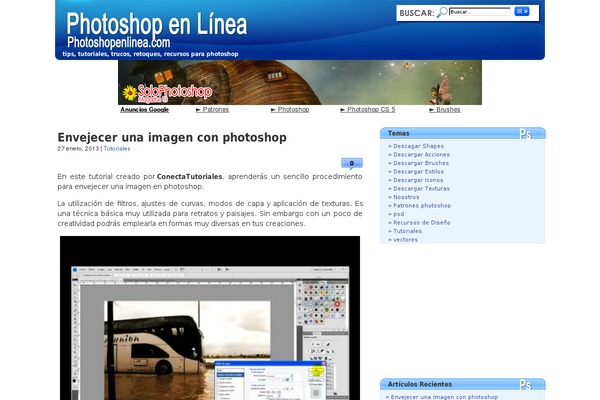Open recent article Envejecer una imagen con photoshop
Screen dimensions: 600x400
coord(444,397)
